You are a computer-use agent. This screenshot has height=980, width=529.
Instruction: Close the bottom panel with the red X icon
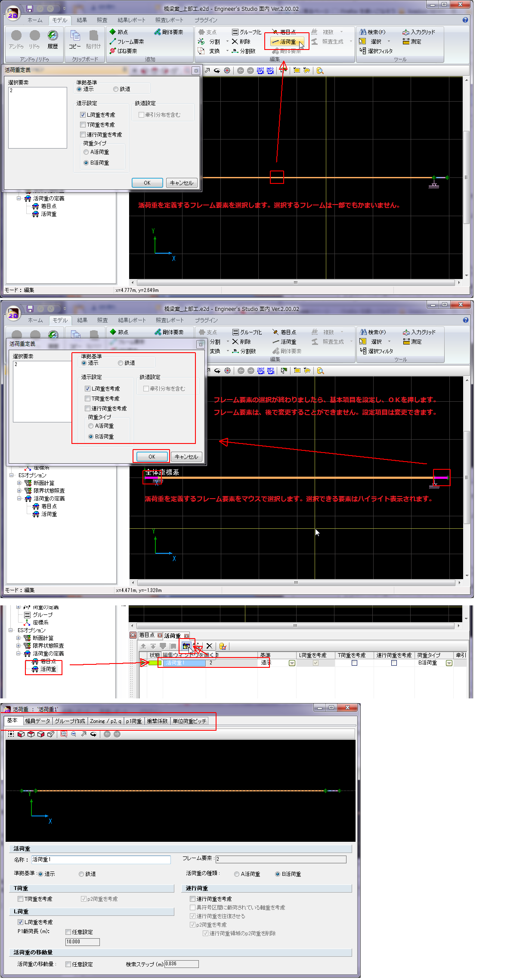133,635
